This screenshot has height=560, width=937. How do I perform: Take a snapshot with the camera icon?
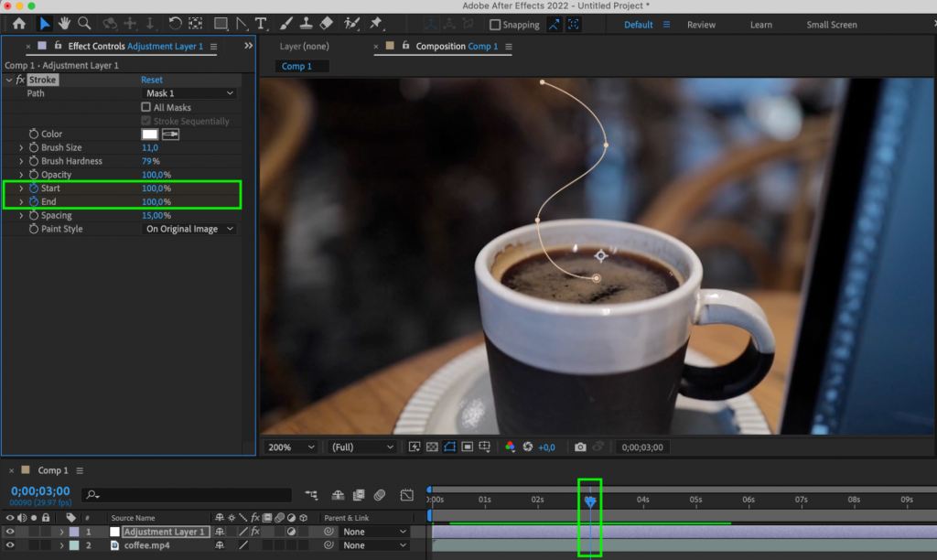580,447
